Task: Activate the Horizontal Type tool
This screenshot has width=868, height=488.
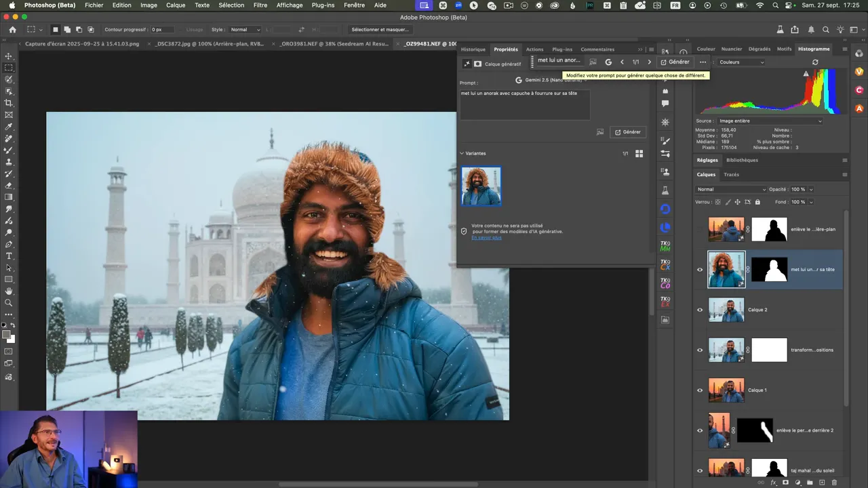Action: coord(9,256)
